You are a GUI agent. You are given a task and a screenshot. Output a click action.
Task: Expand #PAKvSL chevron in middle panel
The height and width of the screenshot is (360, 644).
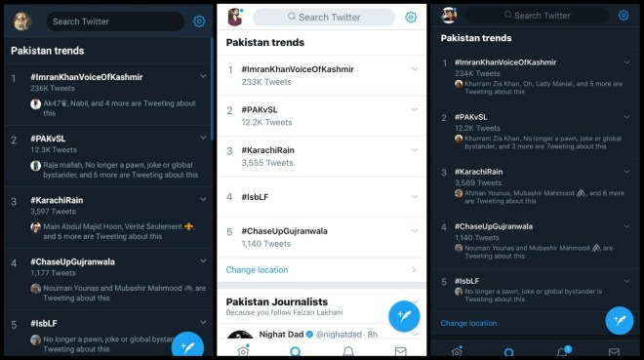click(415, 109)
